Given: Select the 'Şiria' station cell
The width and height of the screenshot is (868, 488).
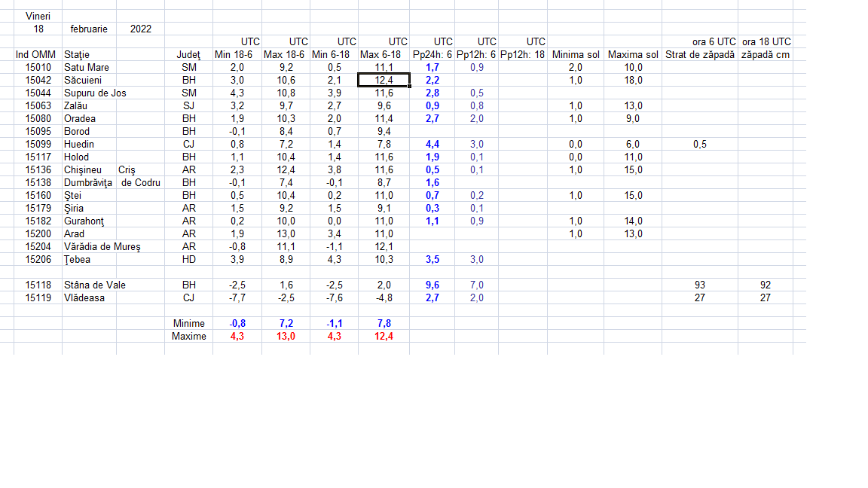Looking at the screenshot, I should click(x=74, y=208).
